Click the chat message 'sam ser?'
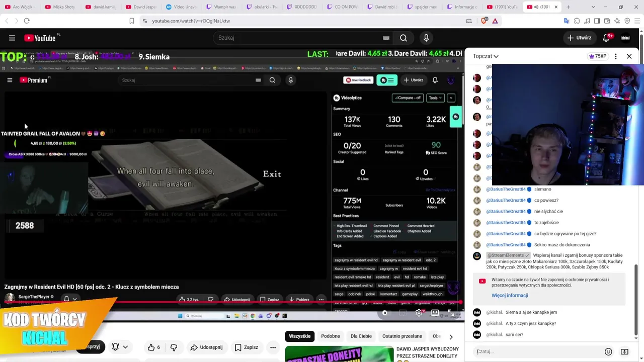 tap(514, 335)
